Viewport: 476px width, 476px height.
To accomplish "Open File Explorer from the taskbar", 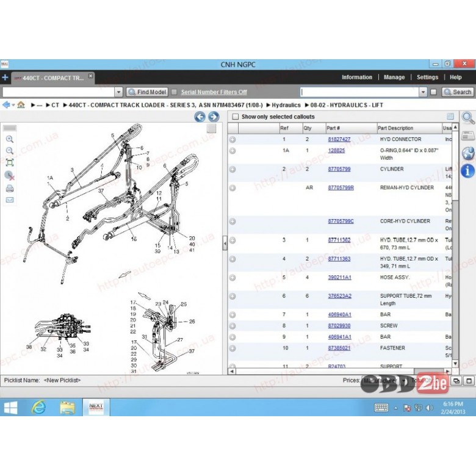I will click(67, 407).
